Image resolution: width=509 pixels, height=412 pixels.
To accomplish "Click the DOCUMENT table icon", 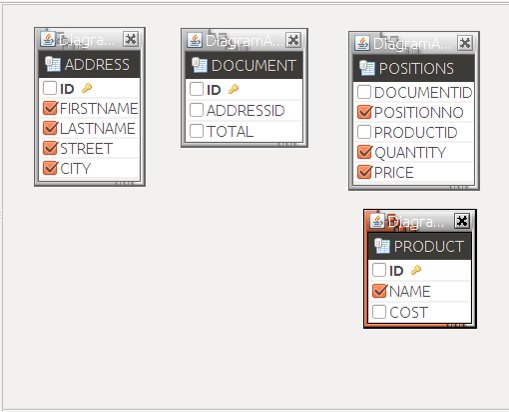I will coord(199,65).
